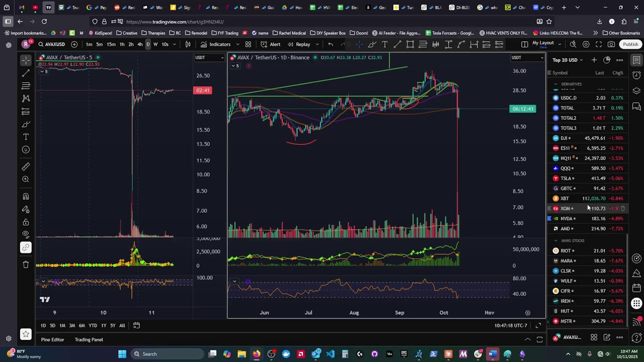Click the trash remove objects icon
The width and height of the screenshot is (644, 362).
coord(26,264)
